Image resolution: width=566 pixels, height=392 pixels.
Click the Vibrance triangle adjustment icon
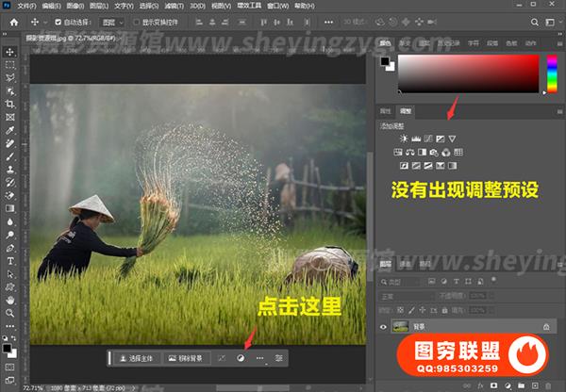point(452,139)
